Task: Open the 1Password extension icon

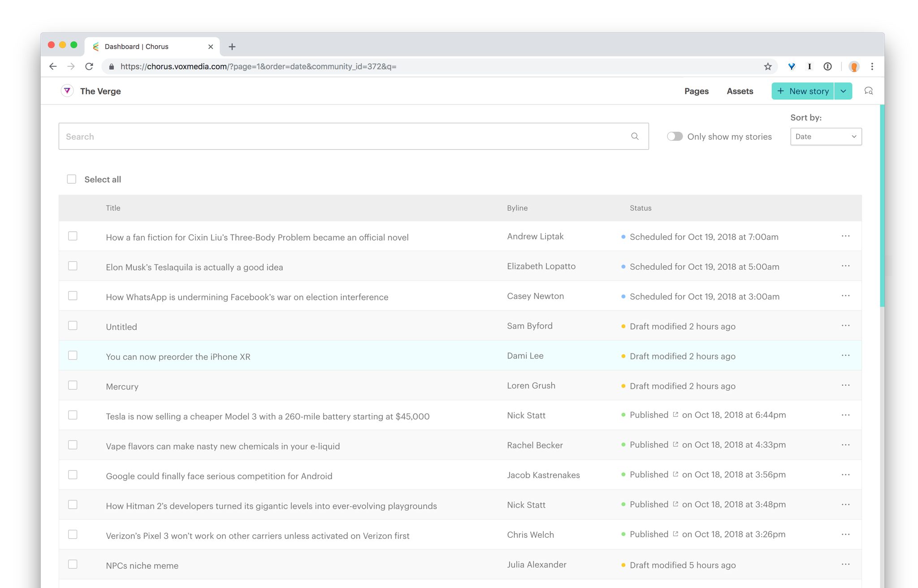Action: point(827,66)
